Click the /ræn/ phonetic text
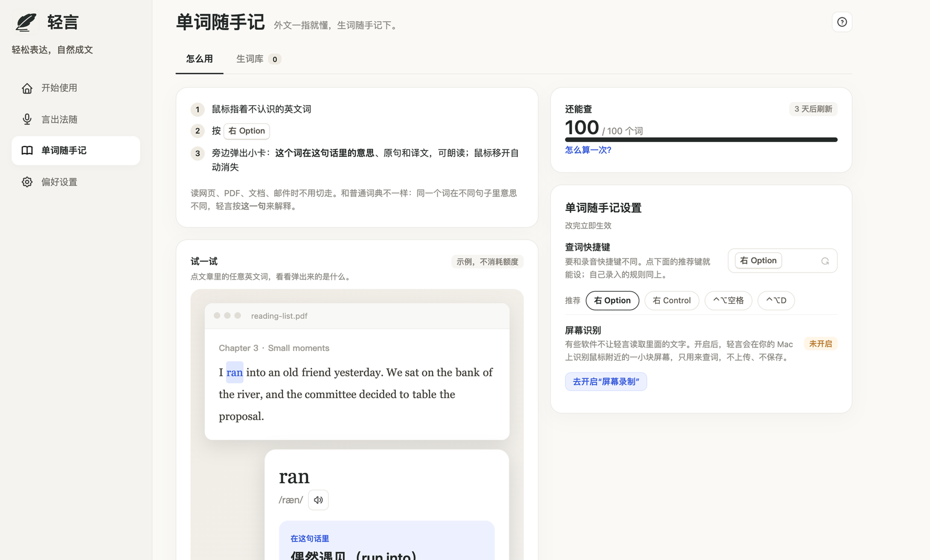Screen dimensions: 930x560 291,500
